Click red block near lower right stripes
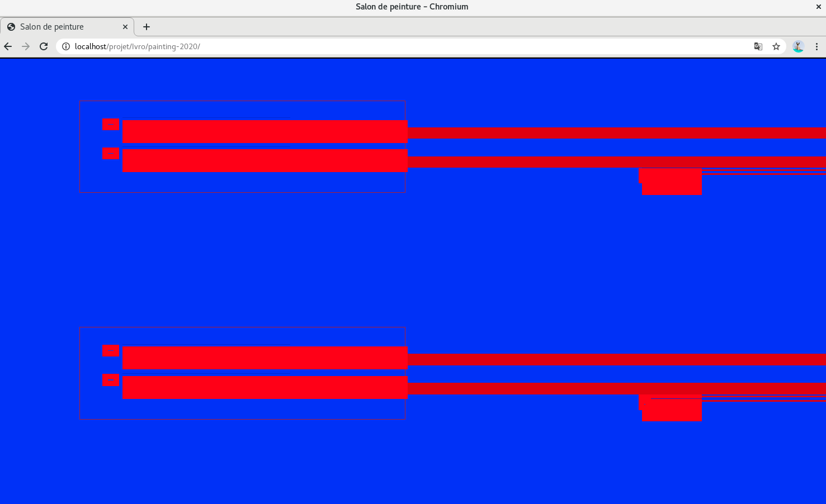The height and width of the screenshot is (504, 826). coord(671,408)
